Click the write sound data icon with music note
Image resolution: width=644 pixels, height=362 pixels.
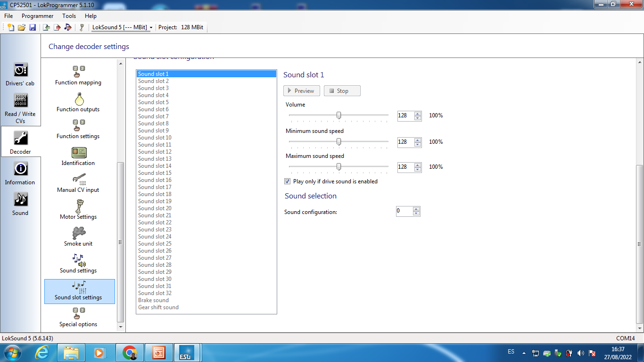[x=68, y=27]
